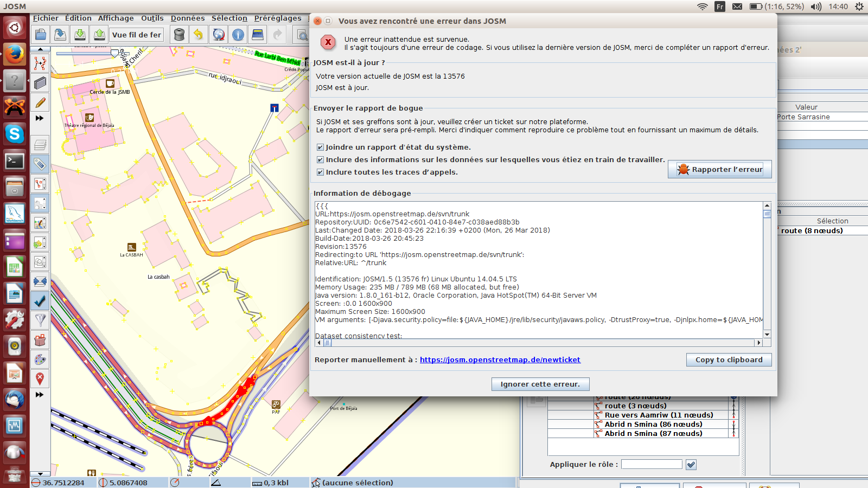Uncheck 'Joindre un rapport d'état du système'

point(320,147)
